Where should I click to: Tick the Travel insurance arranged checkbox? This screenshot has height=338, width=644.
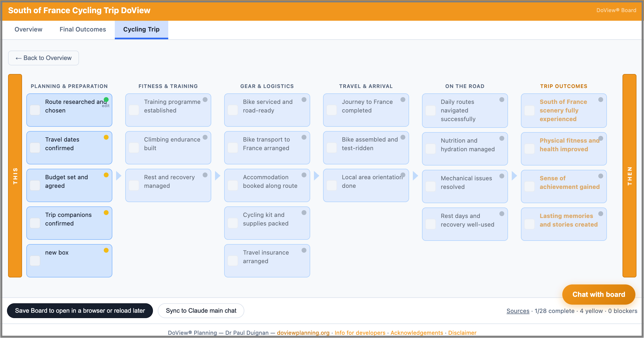[233, 261]
